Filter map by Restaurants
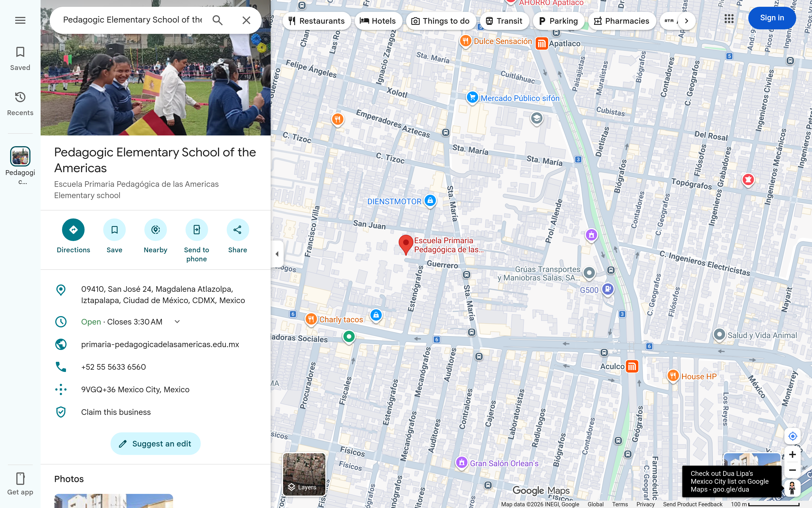The image size is (812, 508). coord(317,21)
